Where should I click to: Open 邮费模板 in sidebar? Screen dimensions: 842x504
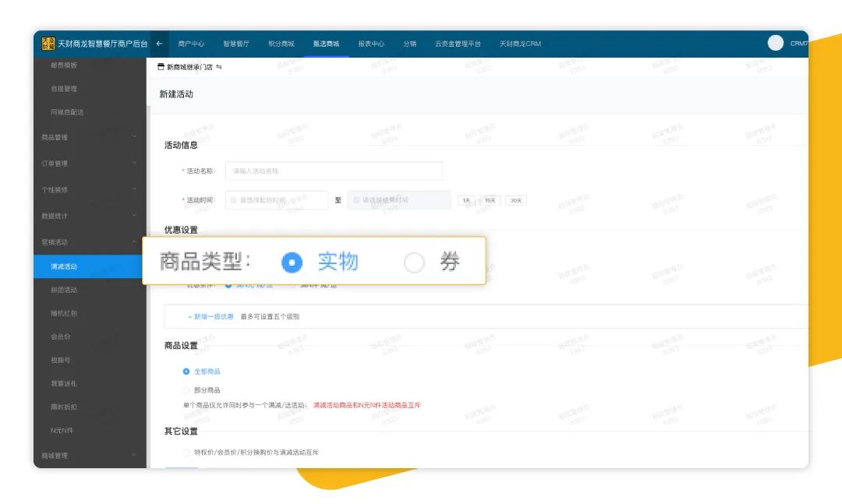coord(64,65)
